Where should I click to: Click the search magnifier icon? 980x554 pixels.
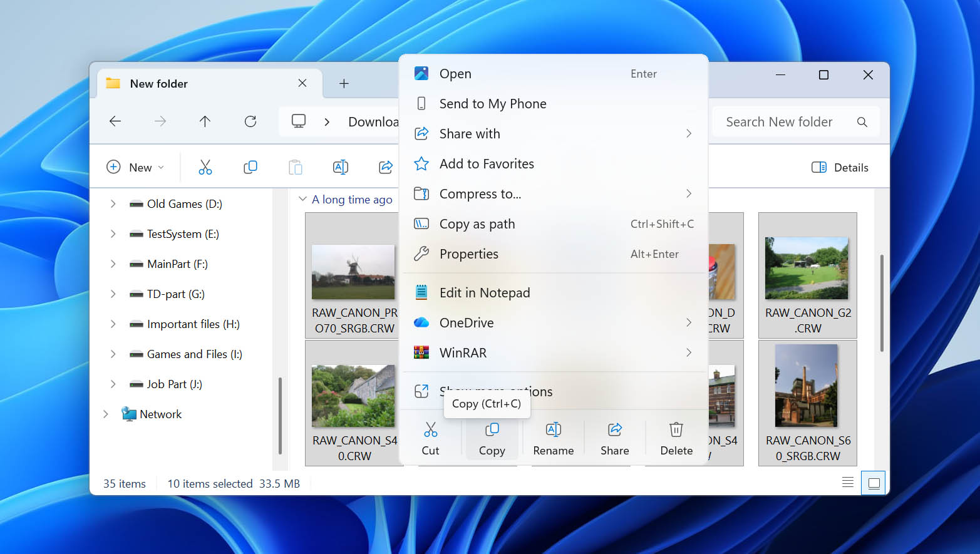pos(862,122)
